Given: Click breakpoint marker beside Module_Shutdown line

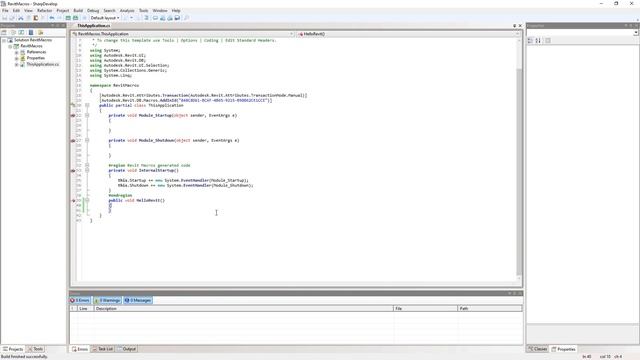Looking at the screenshot, I should tap(73, 140).
